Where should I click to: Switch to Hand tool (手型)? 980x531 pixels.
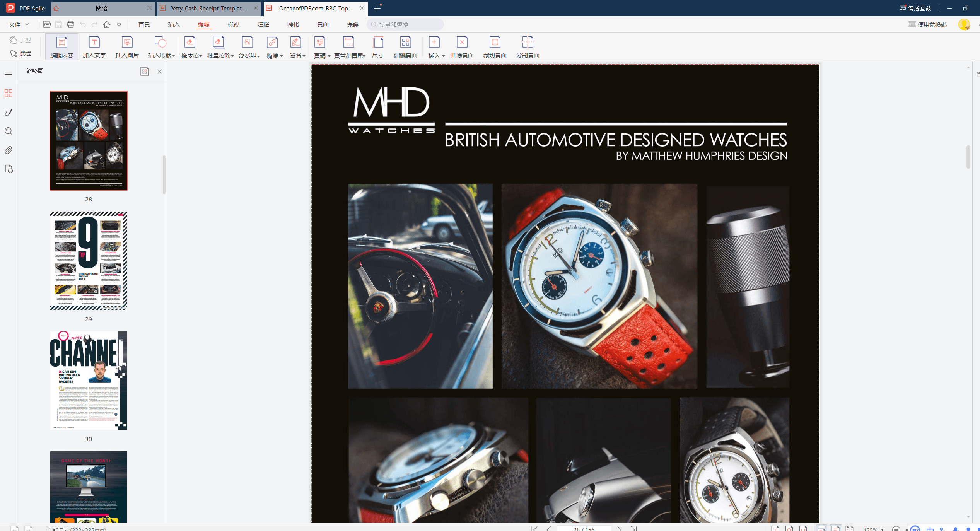(x=20, y=40)
